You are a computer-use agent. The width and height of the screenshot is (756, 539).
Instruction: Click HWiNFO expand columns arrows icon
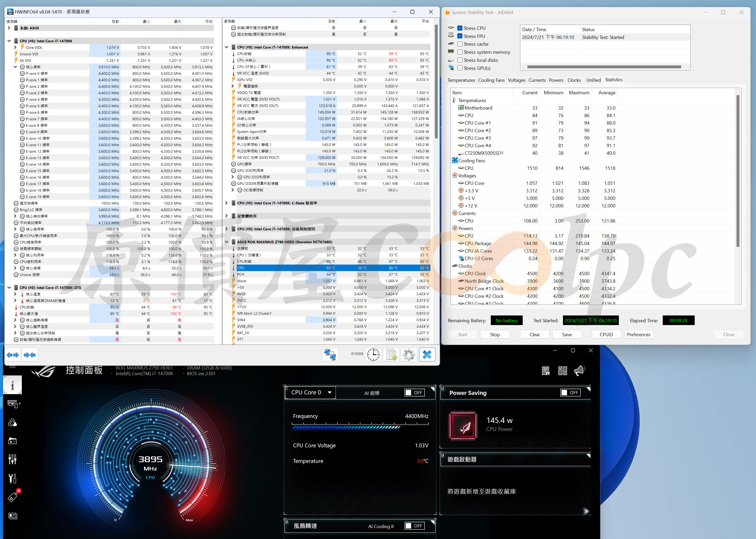pos(13,355)
